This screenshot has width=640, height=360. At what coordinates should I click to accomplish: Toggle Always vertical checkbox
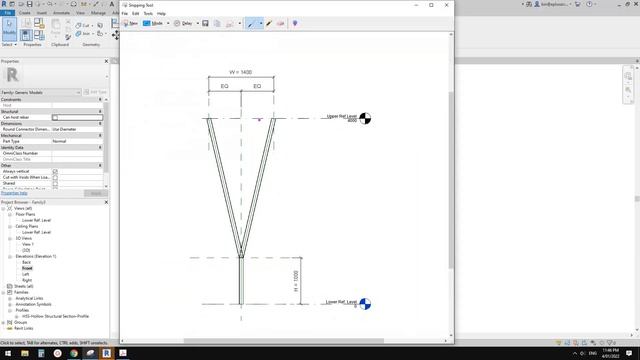coord(55,171)
